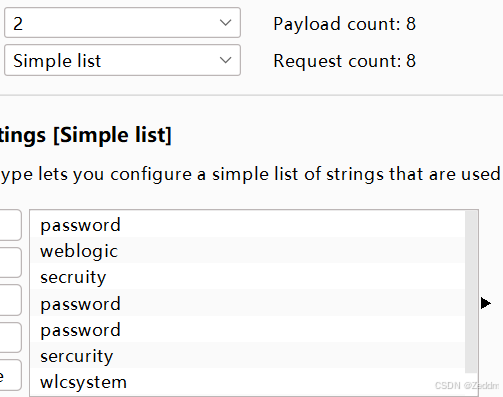Click the Payload count: 8 label
This screenshot has width=503, height=397.
pos(345,24)
